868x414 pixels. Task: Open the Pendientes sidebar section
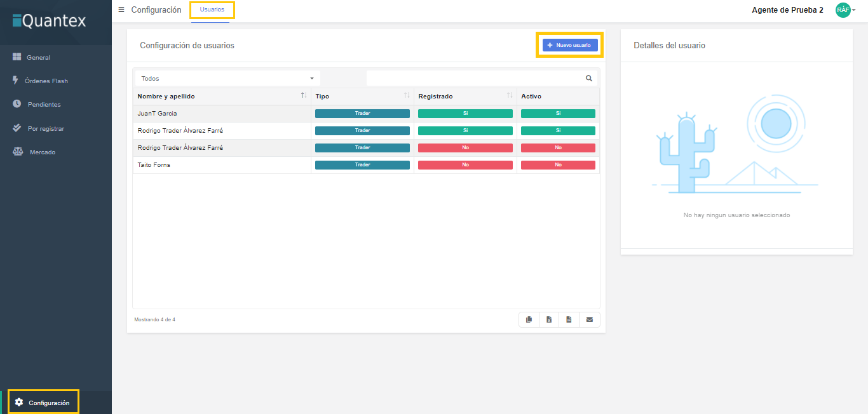(44, 105)
